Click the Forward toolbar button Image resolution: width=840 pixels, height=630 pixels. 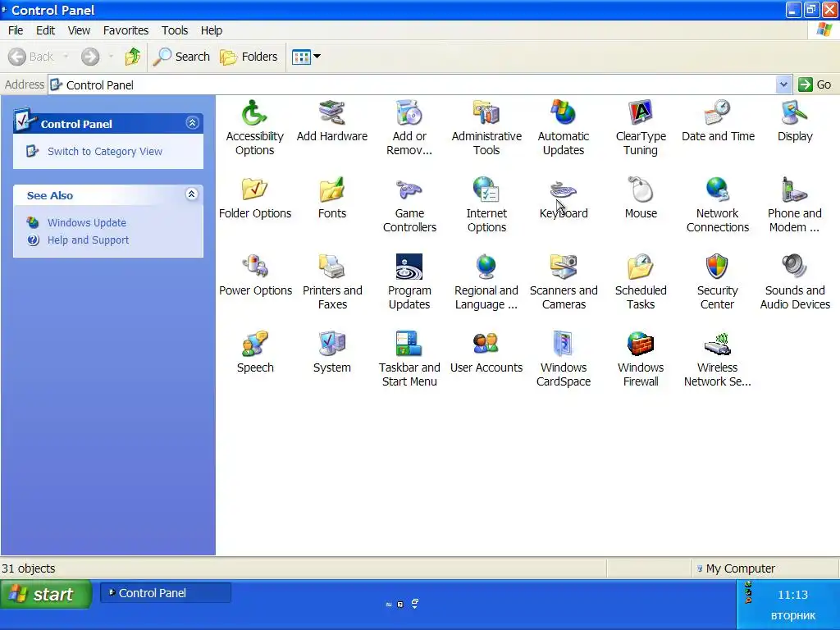pyautogui.click(x=90, y=57)
